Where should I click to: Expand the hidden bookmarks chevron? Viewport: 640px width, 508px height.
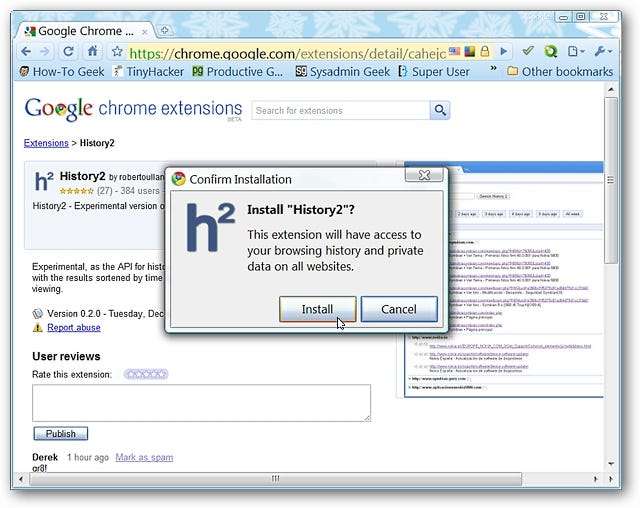click(x=492, y=71)
